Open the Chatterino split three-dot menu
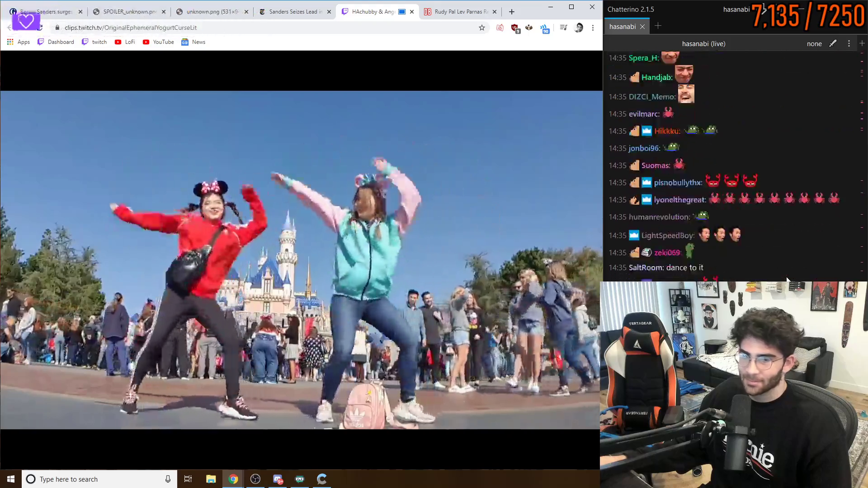Screen dimensions: 868x488 tap(849, 43)
